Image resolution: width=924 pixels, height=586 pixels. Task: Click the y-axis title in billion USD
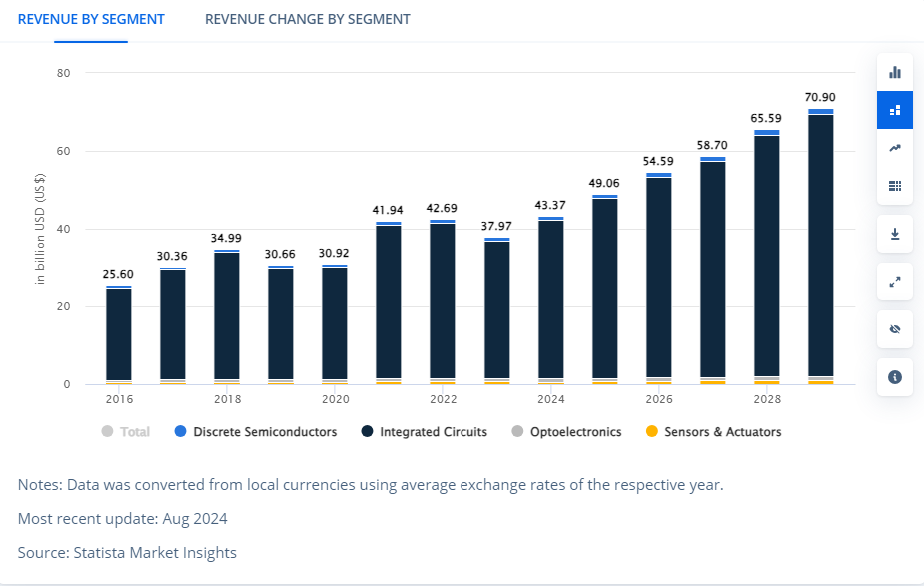click(40, 229)
